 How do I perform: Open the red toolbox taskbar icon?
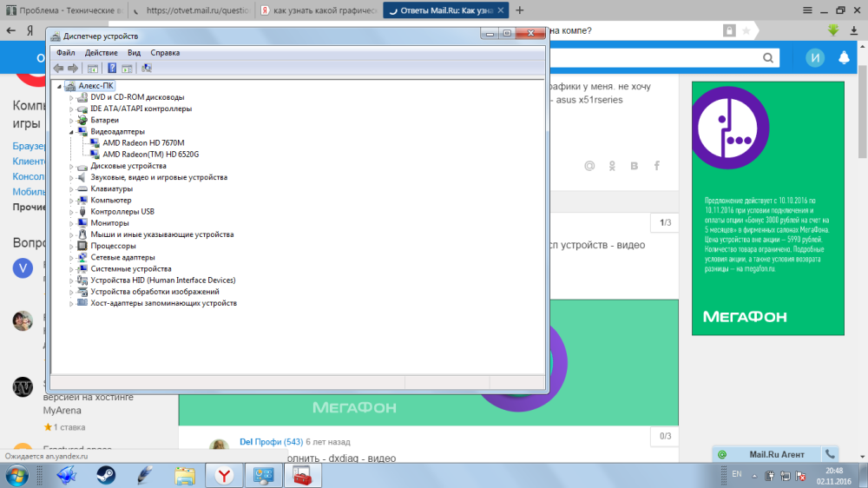pyautogui.click(x=302, y=476)
